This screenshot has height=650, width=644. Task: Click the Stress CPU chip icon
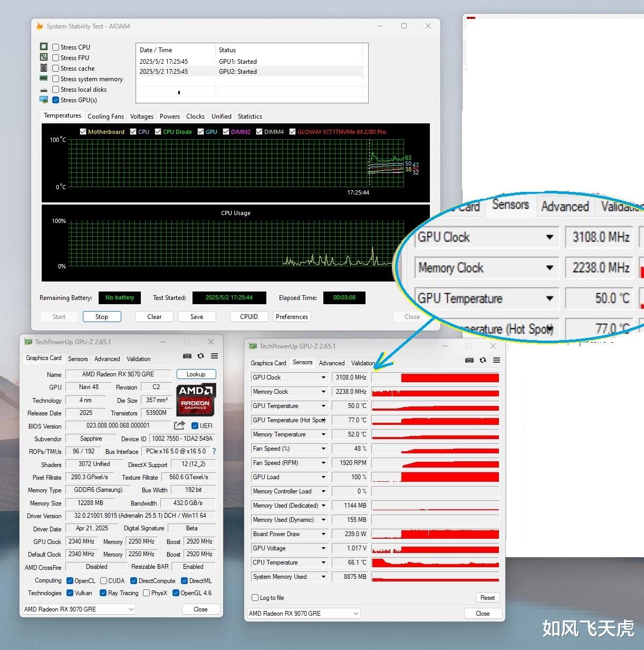coord(44,46)
